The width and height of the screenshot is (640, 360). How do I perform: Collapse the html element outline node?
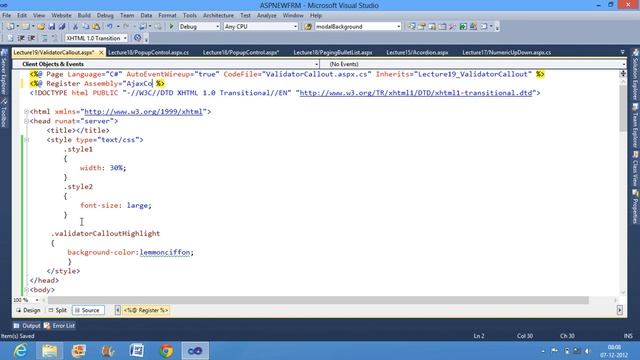tap(26, 111)
